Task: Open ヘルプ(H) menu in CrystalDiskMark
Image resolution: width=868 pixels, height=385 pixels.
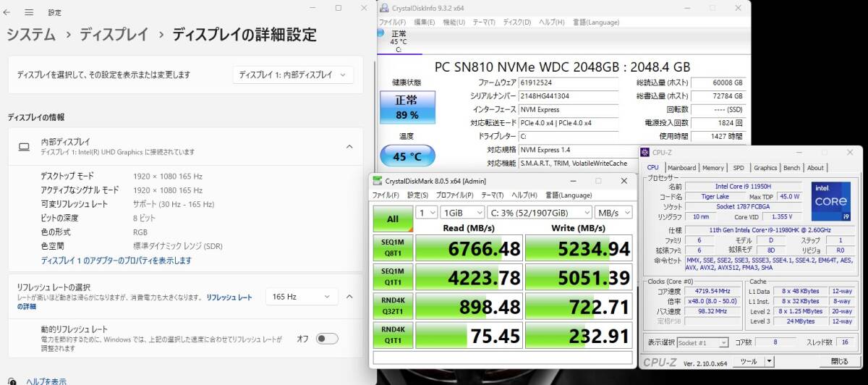Action: (526, 195)
